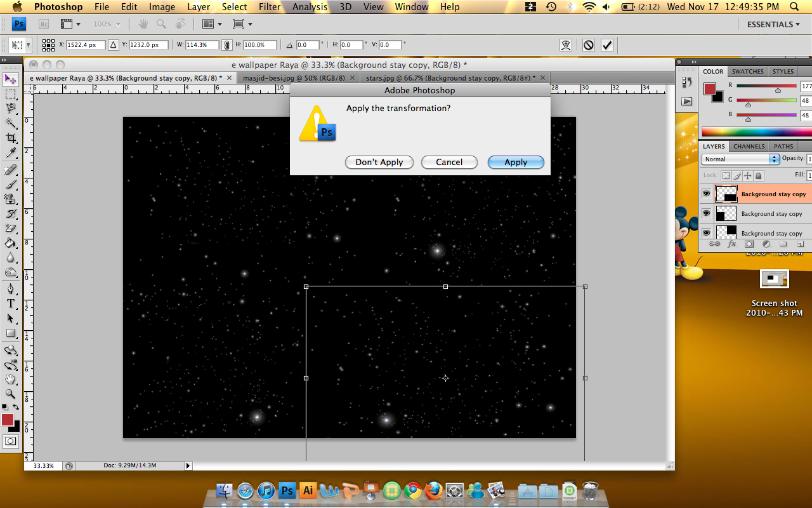Click the commit transform checkmark

[607, 45]
